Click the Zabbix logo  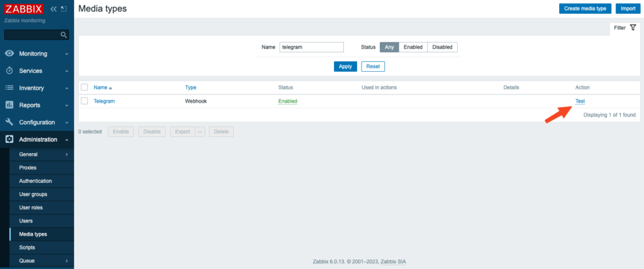(x=24, y=9)
